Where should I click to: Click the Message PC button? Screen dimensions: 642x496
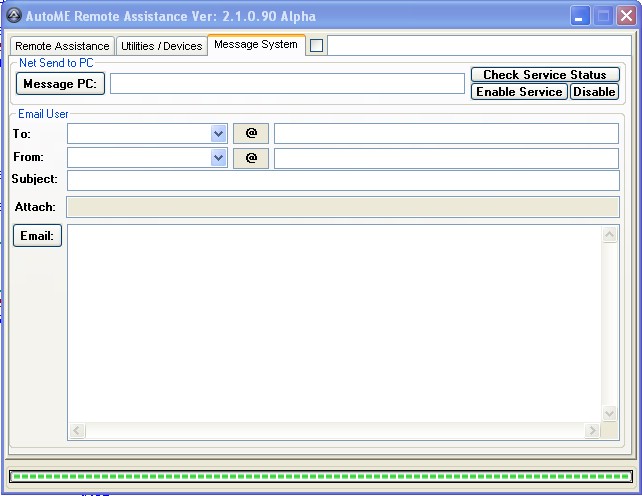[x=60, y=84]
